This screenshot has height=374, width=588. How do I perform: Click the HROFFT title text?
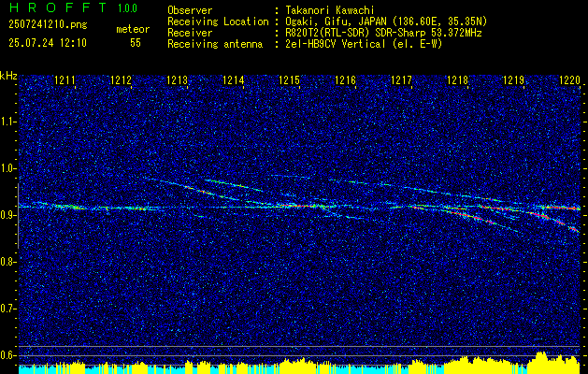[x=58, y=7]
